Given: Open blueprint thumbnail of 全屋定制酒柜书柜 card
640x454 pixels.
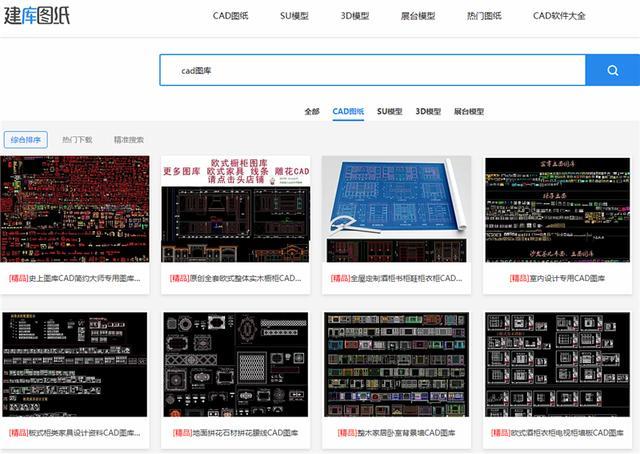Looking at the screenshot, I should click(396, 209).
